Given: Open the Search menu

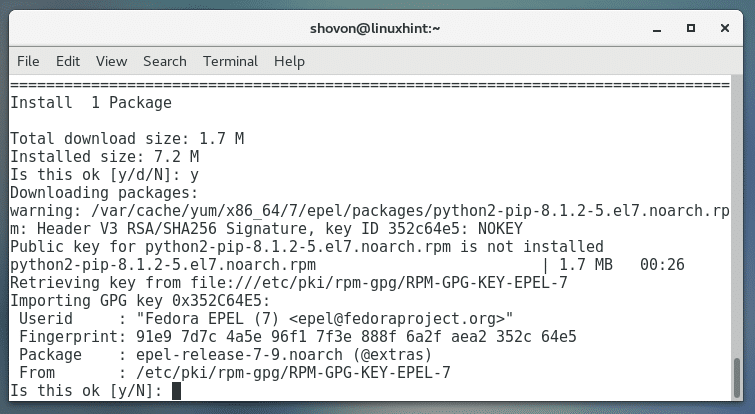Looking at the screenshot, I should click(165, 61).
